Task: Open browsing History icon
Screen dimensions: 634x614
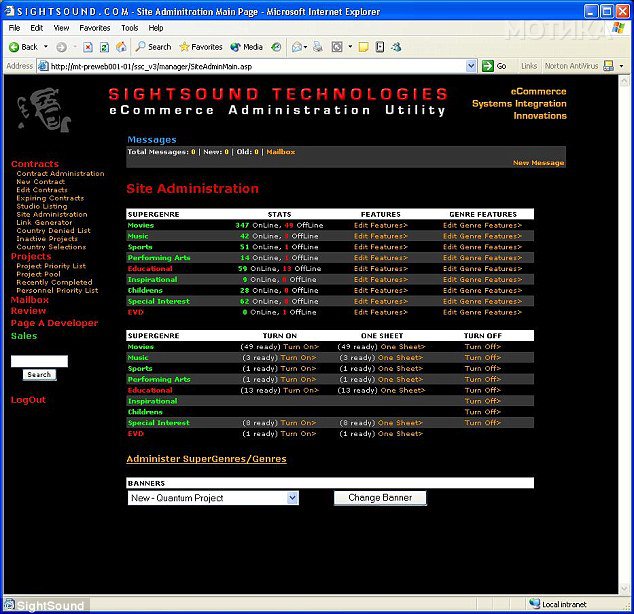Action: [276, 47]
